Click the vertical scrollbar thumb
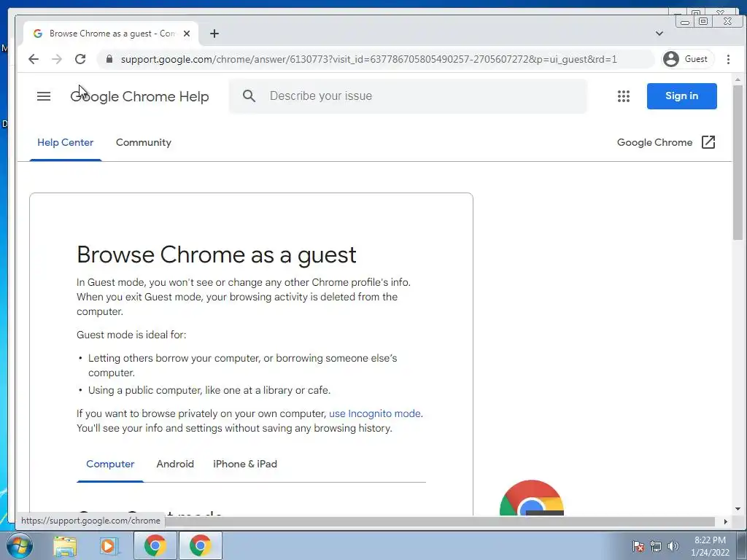Image resolution: width=747 pixels, height=560 pixels. click(738, 163)
